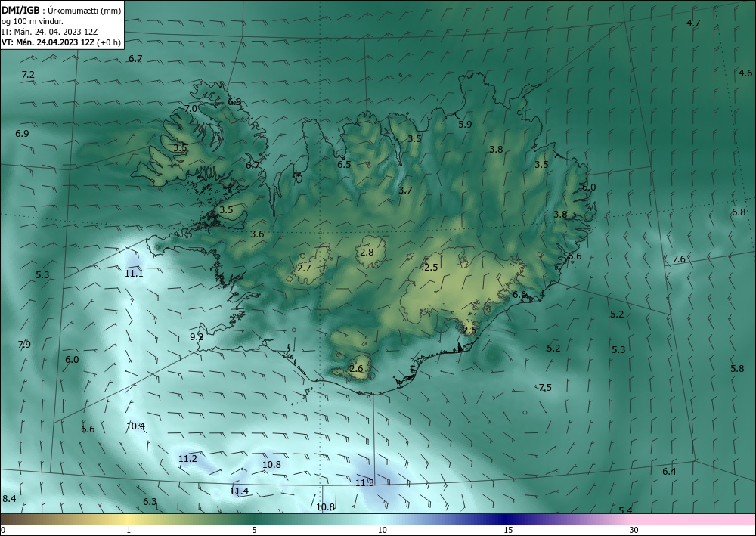Click the 5.8 value label

click(737, 369)
